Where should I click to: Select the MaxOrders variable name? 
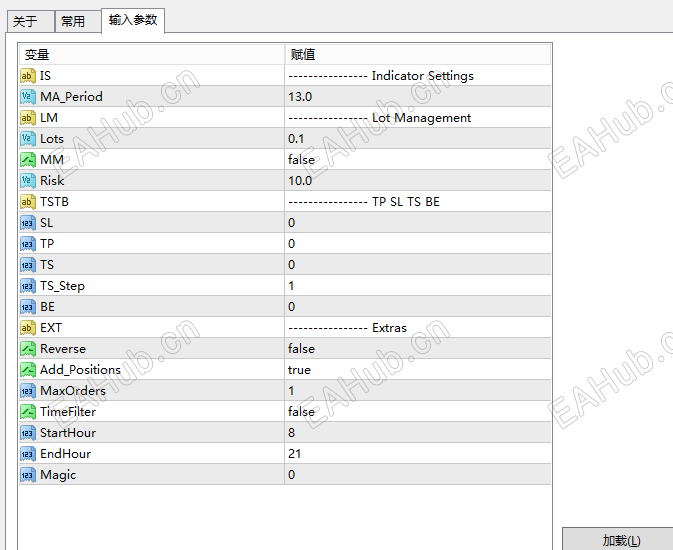(73, 391)
